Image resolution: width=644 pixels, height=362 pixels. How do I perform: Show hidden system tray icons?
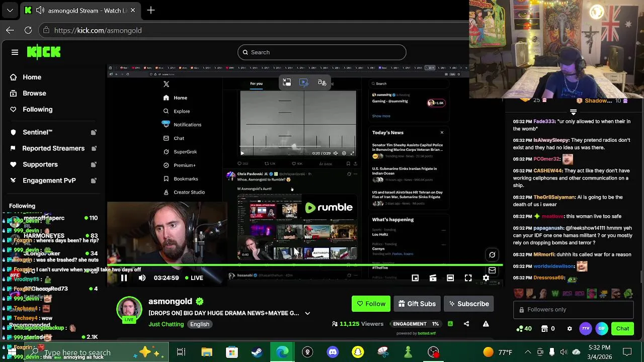coord(528,352)
